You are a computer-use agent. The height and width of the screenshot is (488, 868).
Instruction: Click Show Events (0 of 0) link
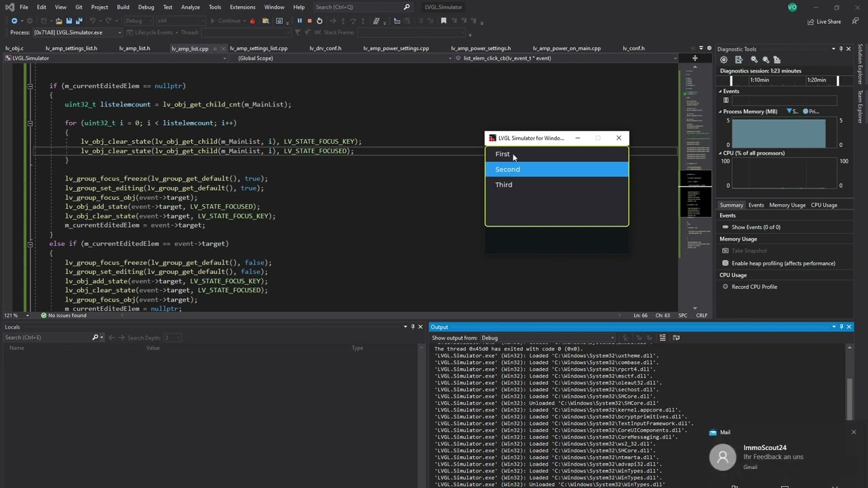click(755, 227)
